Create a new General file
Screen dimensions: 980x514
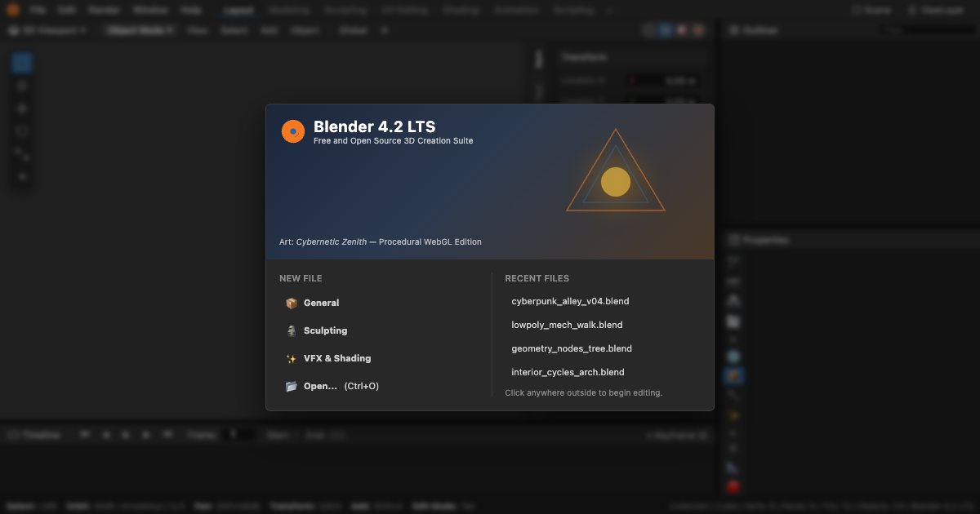click(x=379, y=303)
